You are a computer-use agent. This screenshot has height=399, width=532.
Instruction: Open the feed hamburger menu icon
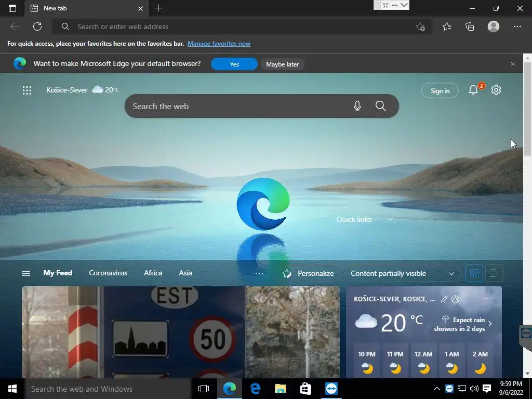click(26, 273)
